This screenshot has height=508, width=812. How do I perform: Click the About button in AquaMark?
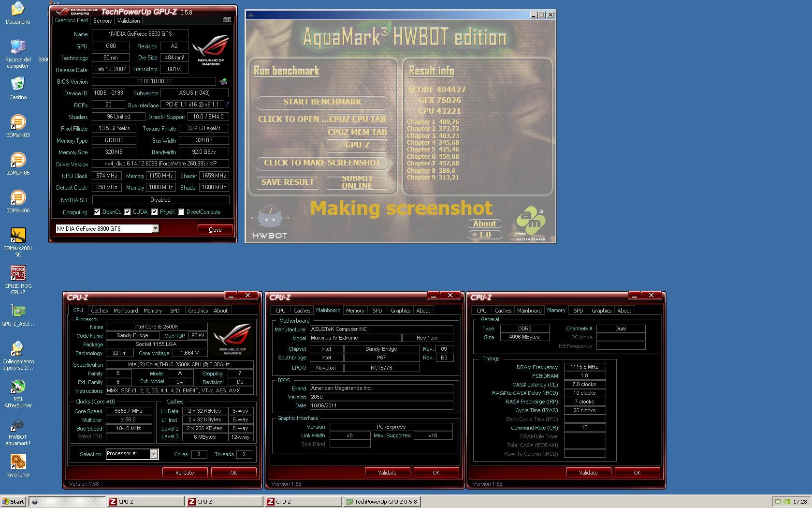(x=484, y=224)
